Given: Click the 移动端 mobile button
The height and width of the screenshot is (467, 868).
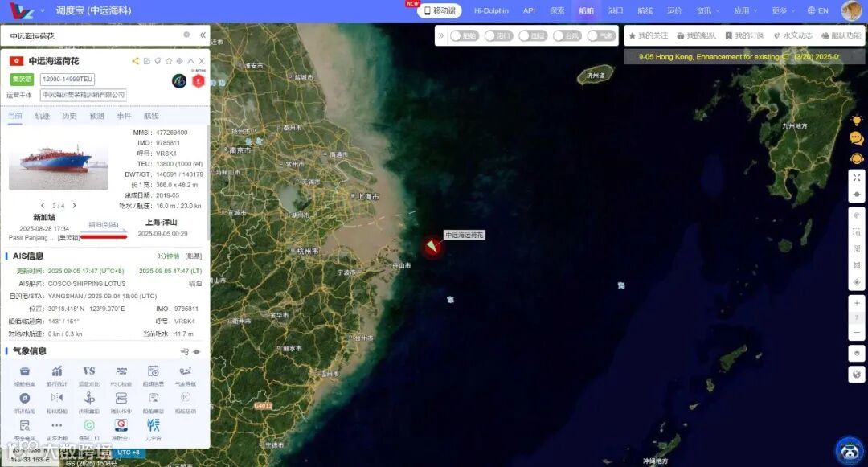Looking at the screenshot, I should pyautogui.click(x=439, y=10).
